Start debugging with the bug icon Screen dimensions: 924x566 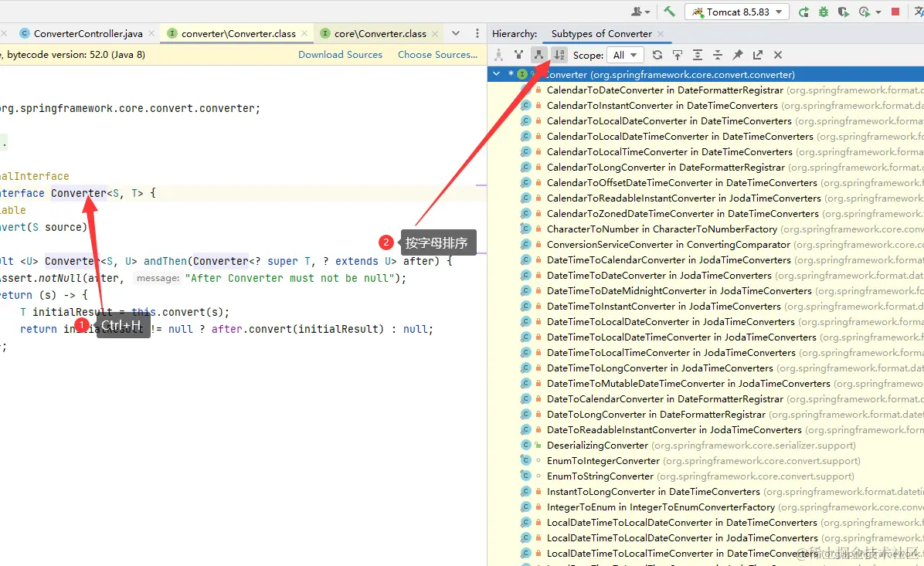[x=824, y=12]
